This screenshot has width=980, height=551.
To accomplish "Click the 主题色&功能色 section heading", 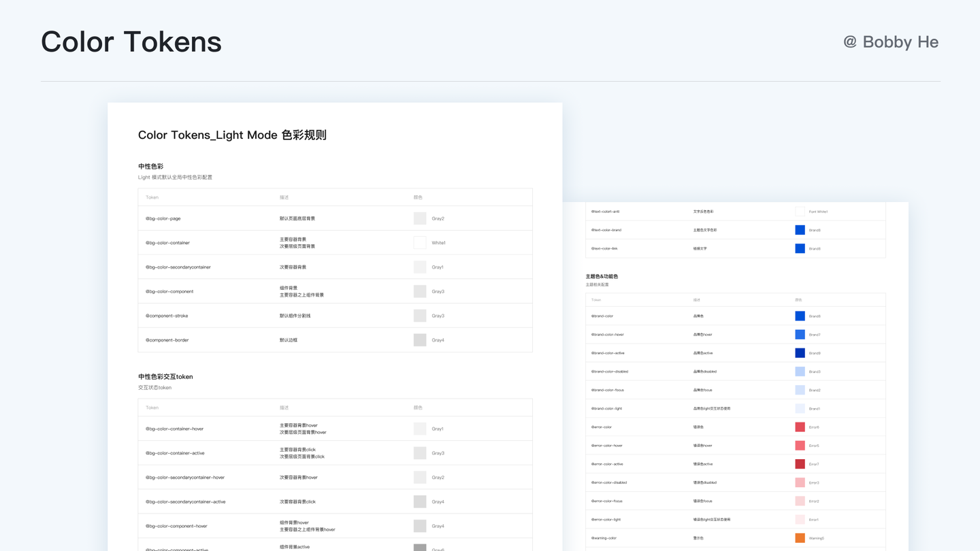I will click(602, 276).
